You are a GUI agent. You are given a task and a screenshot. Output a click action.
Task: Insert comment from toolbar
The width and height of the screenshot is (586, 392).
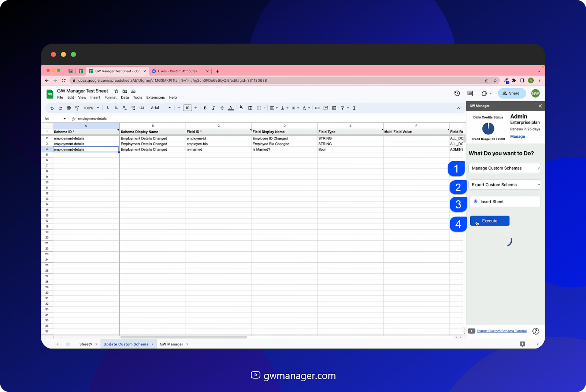pyautogui.click(x=326, y=108)
